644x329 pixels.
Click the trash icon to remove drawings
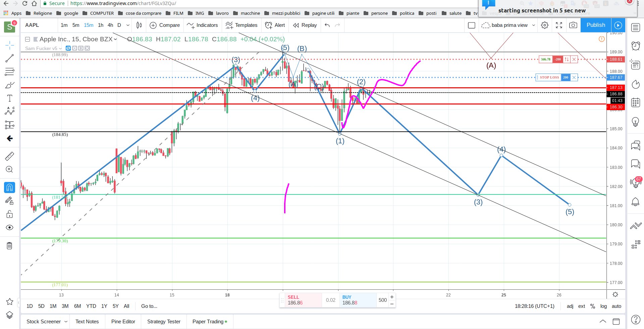click(10, 246)
